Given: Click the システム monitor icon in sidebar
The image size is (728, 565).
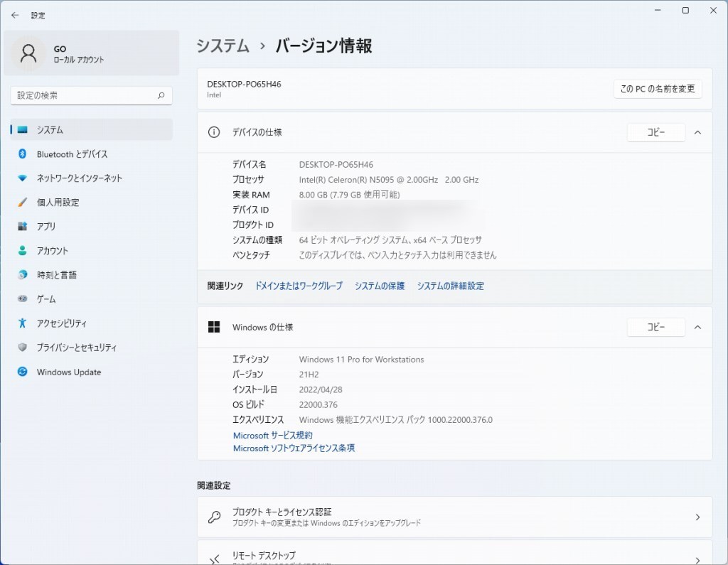Looking at the screenshot, I should pos(22,129).
